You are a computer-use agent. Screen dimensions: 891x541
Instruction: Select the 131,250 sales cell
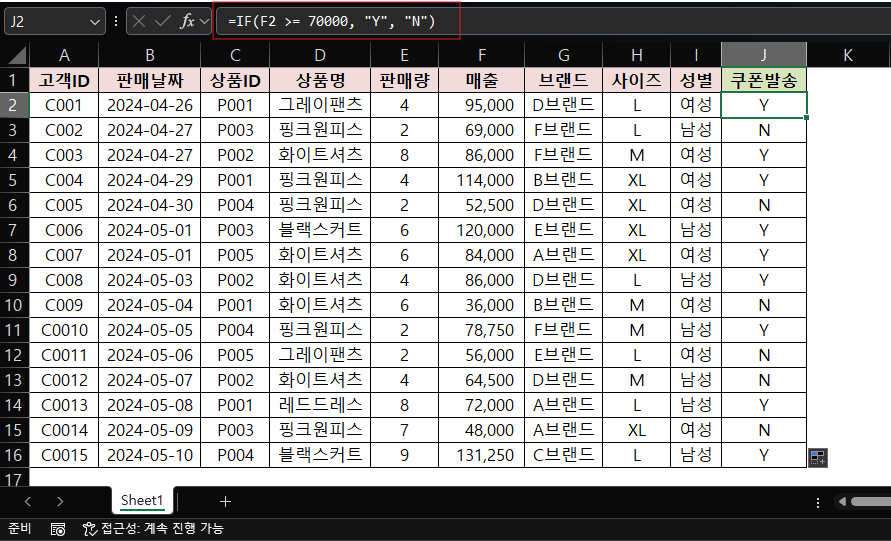coord(481,455)
